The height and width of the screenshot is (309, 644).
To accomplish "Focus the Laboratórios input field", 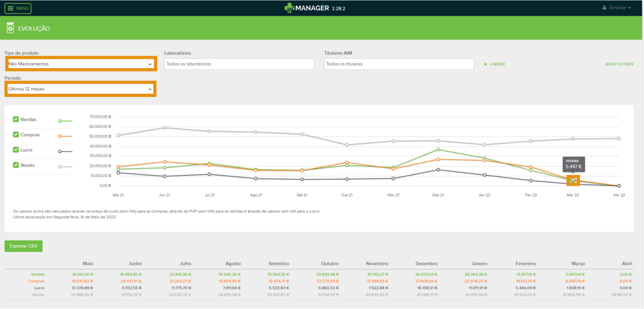I will 239,64.
